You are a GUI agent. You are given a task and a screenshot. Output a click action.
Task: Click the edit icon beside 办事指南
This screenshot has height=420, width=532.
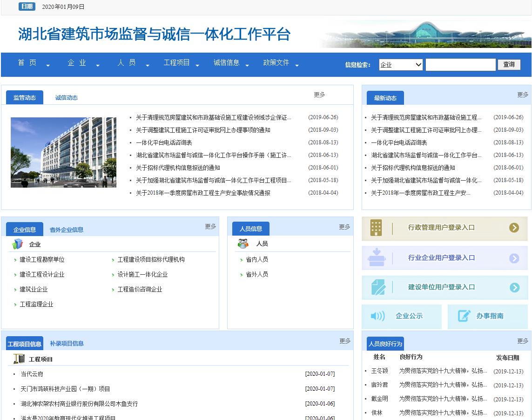[x=464, y=316]
